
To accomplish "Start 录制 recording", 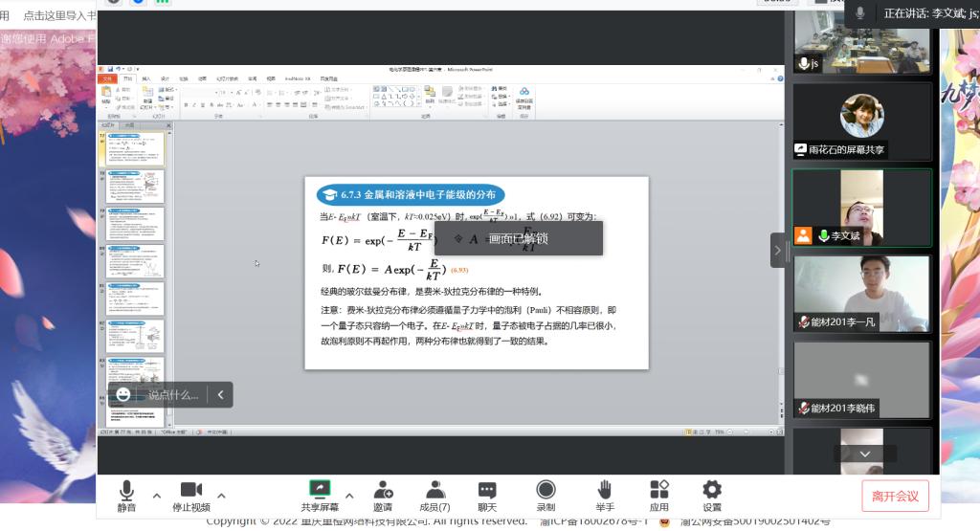I will (546, 497).
